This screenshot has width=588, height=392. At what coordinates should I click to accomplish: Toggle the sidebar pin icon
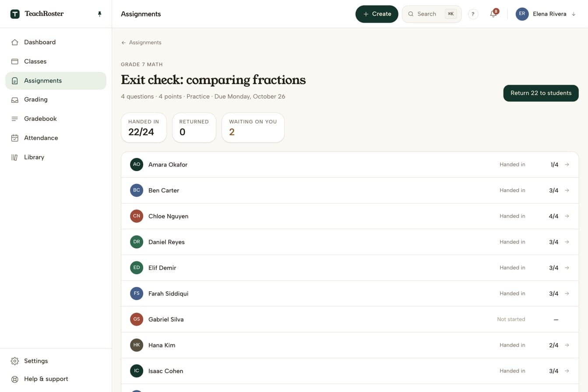point(99,14)
